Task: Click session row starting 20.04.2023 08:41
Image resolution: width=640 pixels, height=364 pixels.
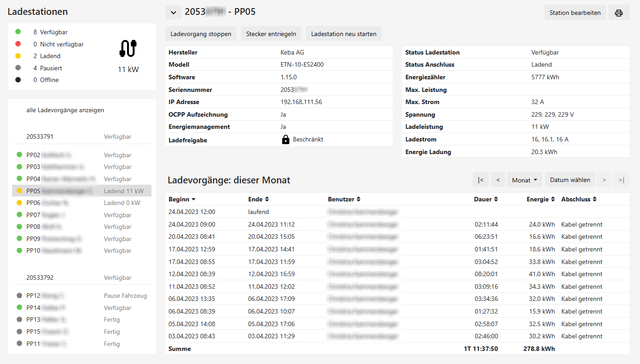Action: pyautogui.click(x=398, y=237)
